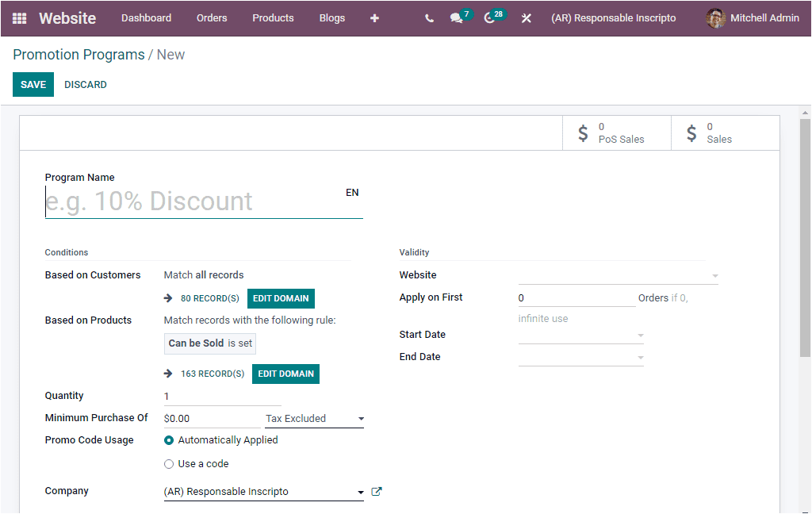Click the SAVE button
Screen dimensions: 812x514
pyautogui.click(x=33, y=84)
